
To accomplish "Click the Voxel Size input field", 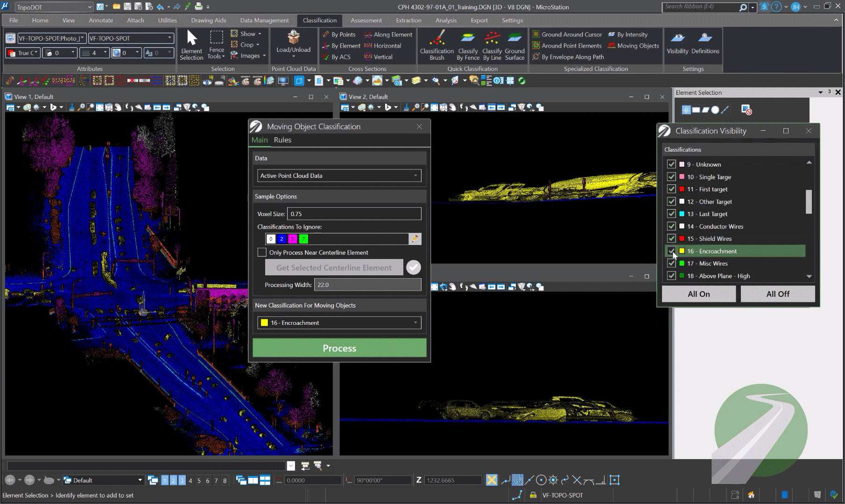I will 354,214.
